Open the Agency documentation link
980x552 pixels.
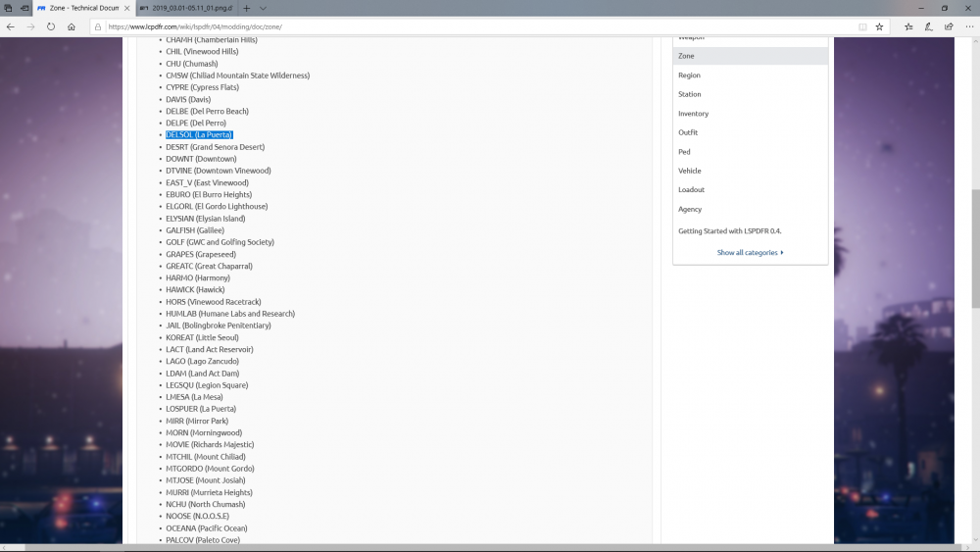click(690, 210)
